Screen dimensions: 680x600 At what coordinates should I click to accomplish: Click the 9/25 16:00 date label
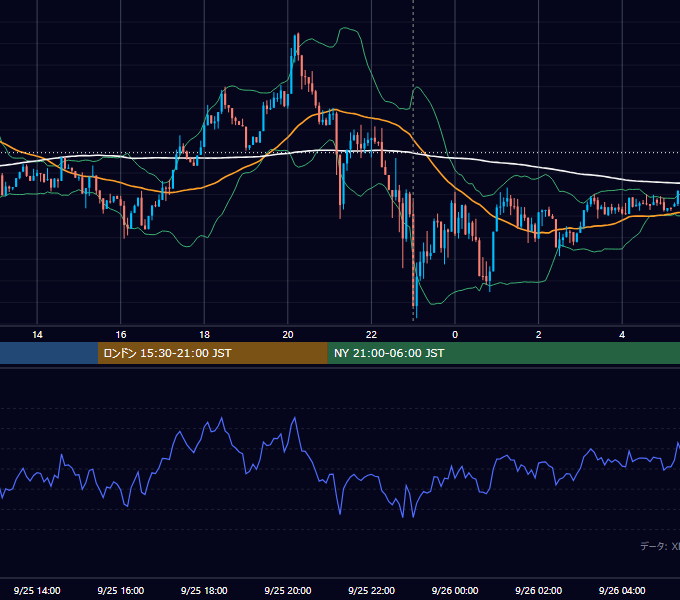pyautogui.click(x=121, y=590)
